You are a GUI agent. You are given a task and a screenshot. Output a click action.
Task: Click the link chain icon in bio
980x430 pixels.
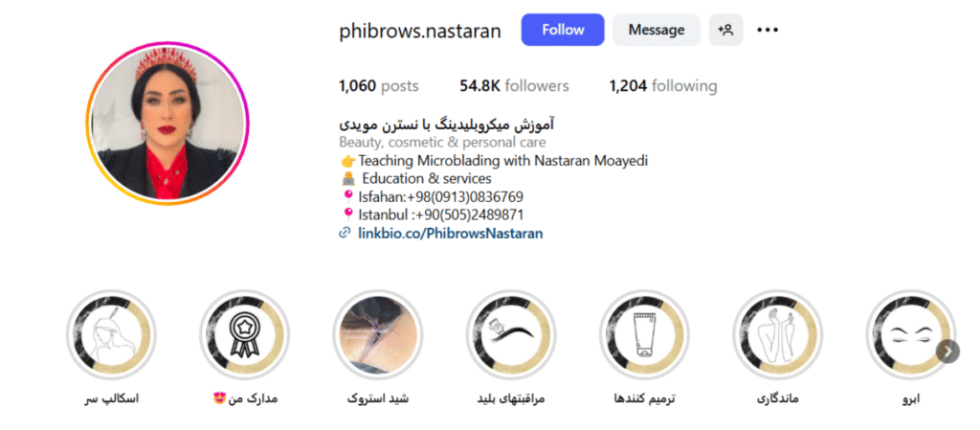coord(345,233)
